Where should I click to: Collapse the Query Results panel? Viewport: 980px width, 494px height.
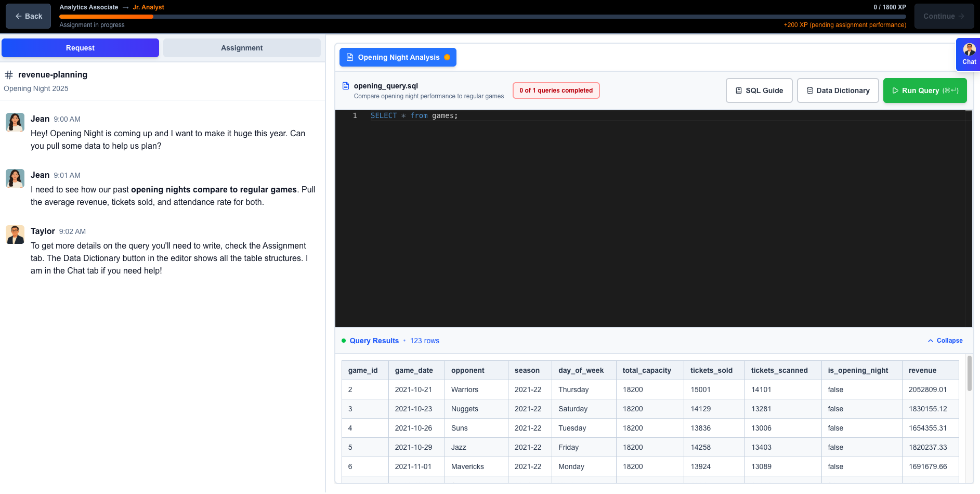coord(945,341)
